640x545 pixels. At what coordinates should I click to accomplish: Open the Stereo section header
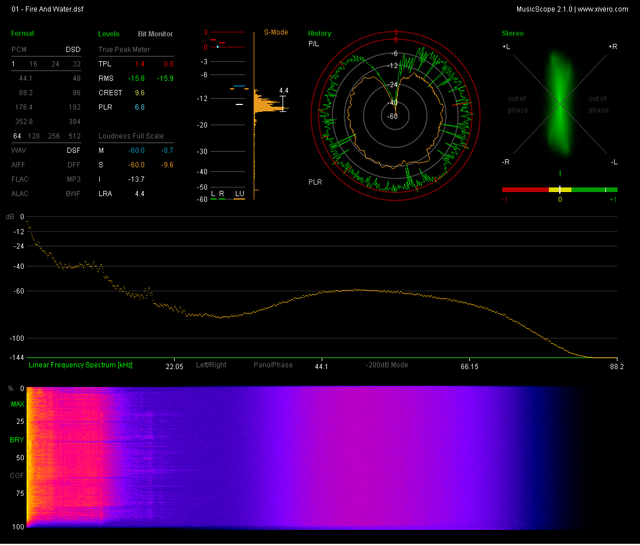[513, 33]
